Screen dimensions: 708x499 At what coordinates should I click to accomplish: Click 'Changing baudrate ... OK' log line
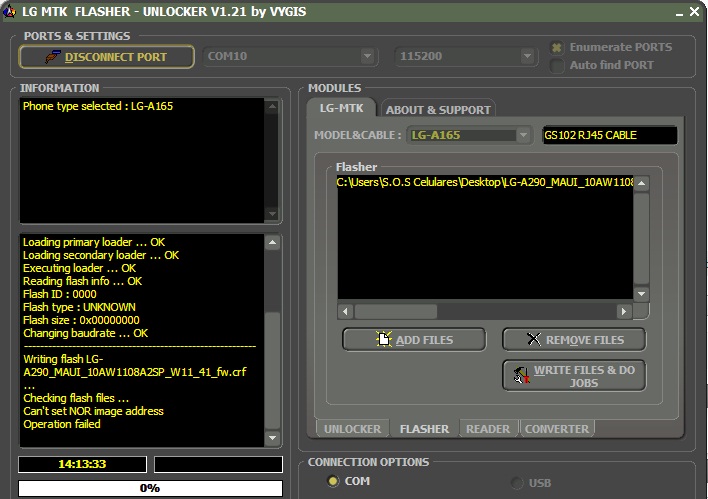[85, 333]
